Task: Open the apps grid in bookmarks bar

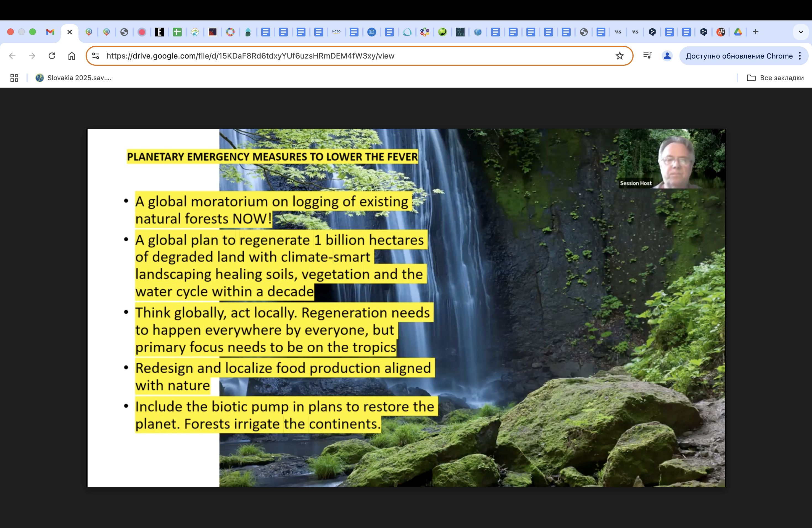Action: 14,78
